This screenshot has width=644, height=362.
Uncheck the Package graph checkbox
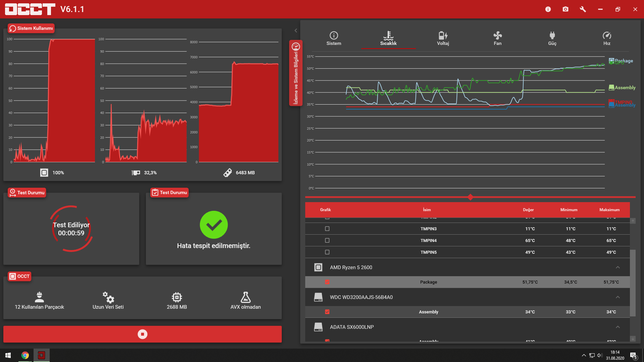click(327, 282)
